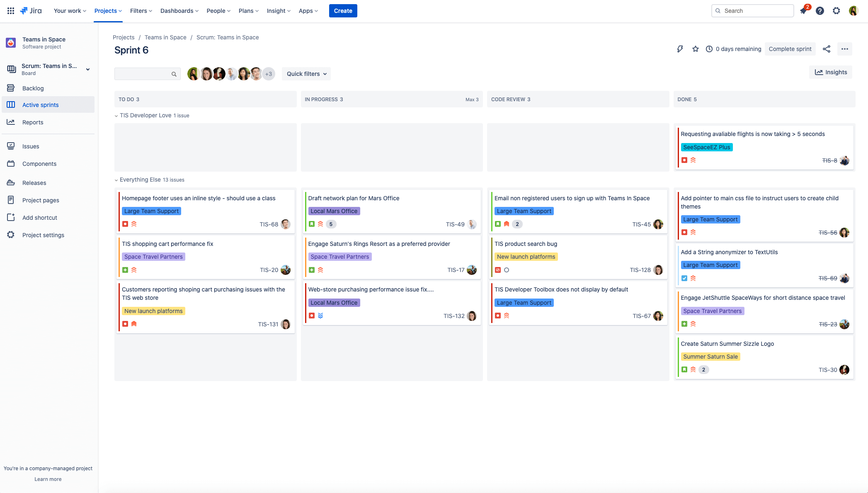Click the Insights icon to view analytics
Viewport: 868px width, 493px height.
831,72
